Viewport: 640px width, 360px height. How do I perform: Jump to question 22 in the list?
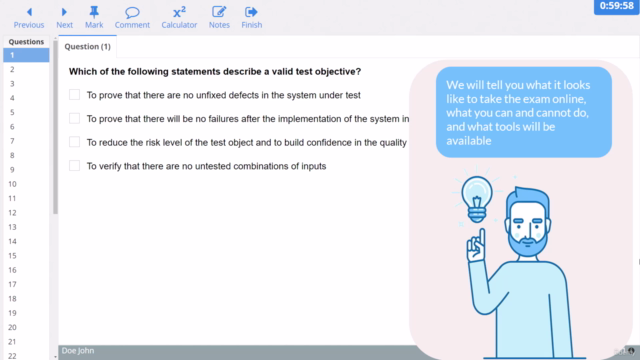point(26,355)
